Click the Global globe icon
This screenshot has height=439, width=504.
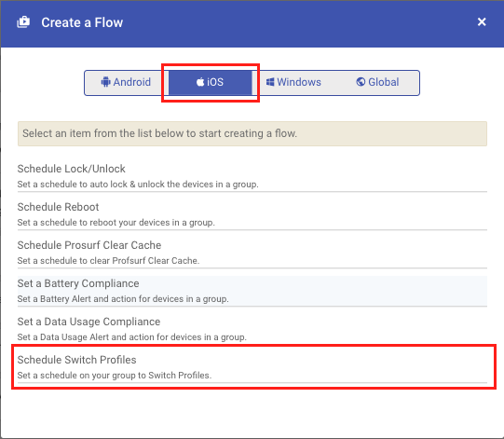pyautogui.click(x=361, y=82)
